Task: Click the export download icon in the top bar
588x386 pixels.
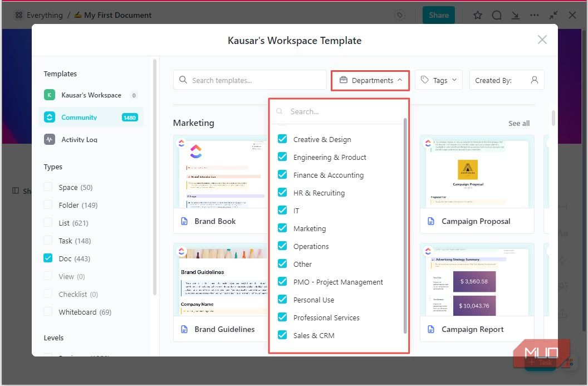Action: pos(515,15)
